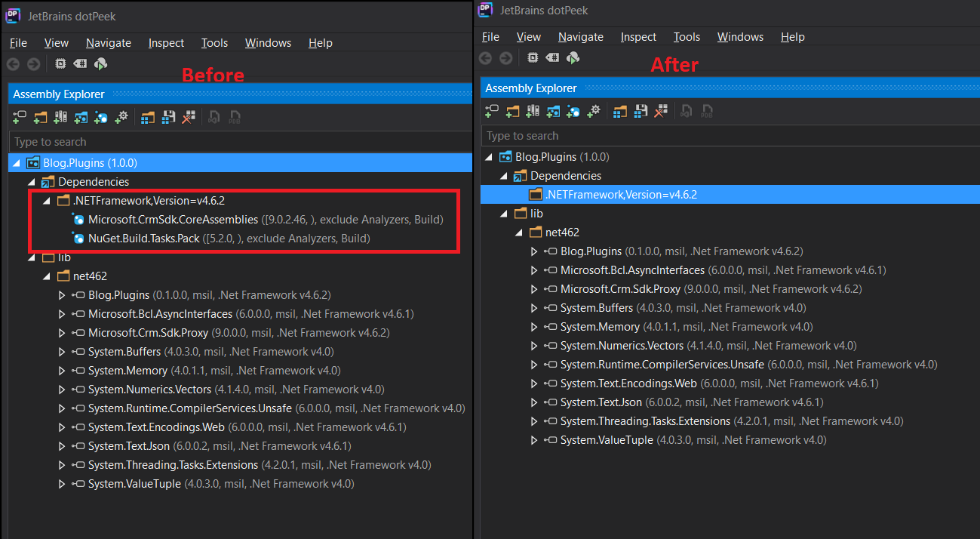Screen dimensions: 980x539
Task: Expand Microsoft.Crm.Sdk.Proxy in right window
Action: tap(534, 289)
